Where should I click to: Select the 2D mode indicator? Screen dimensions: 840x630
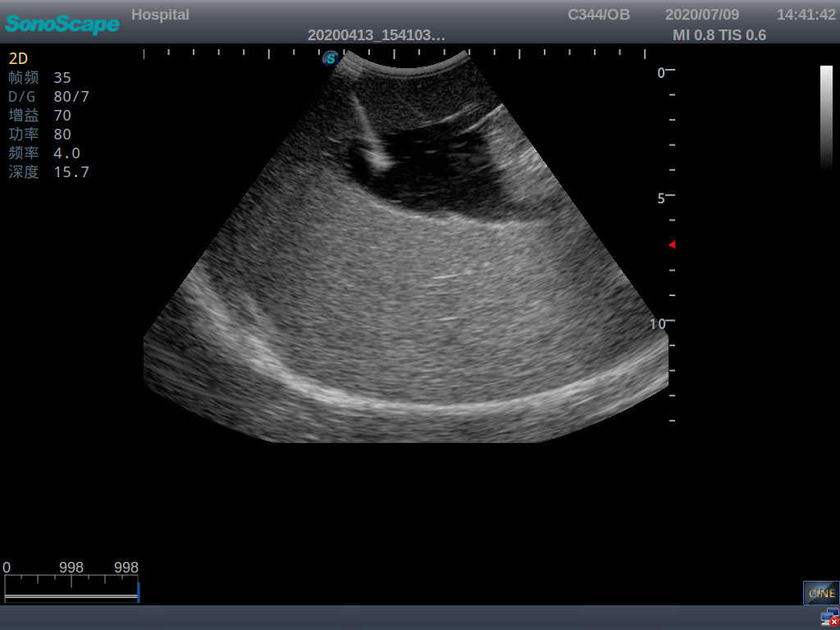(20, 58)
